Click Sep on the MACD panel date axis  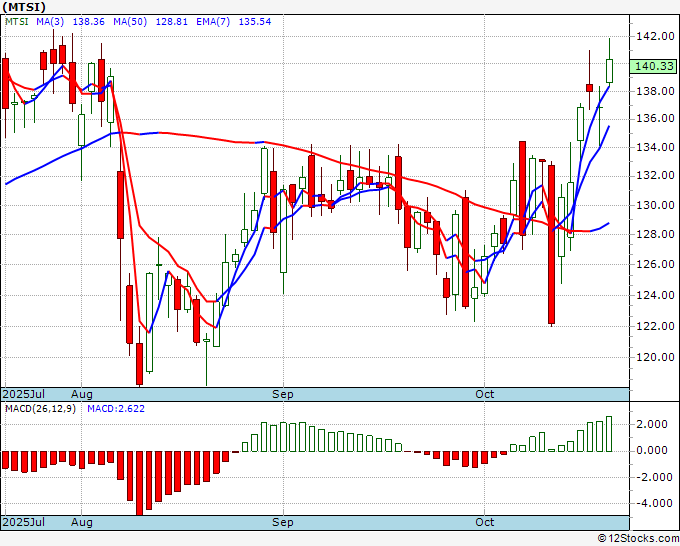coord(283,522)
